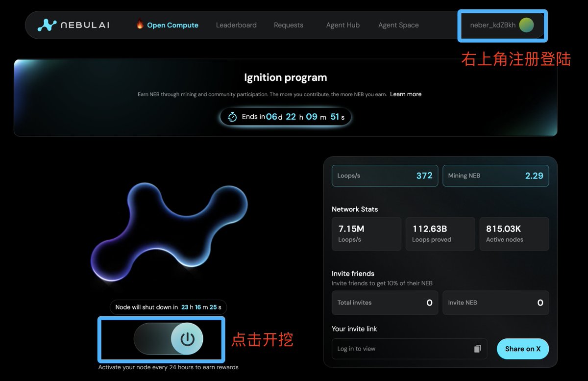This screenshot has height=381, width=588.
Task: Click the fire icon beside Open Compute
Action: click(140, 24)
